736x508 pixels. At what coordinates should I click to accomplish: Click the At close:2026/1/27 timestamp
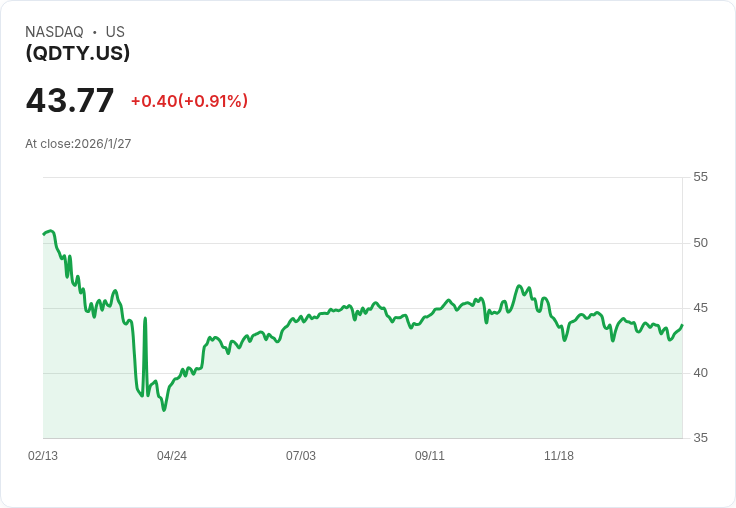(78, 144)
